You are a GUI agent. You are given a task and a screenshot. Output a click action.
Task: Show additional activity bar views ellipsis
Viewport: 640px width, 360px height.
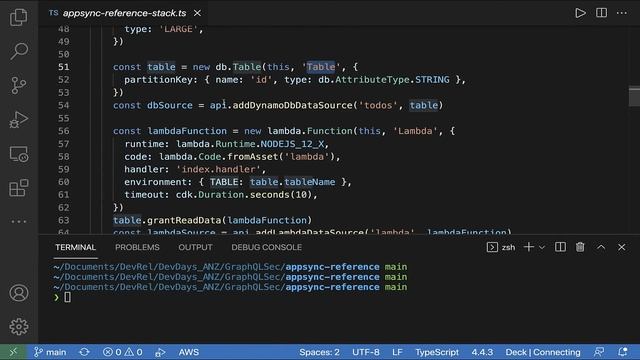19,222
